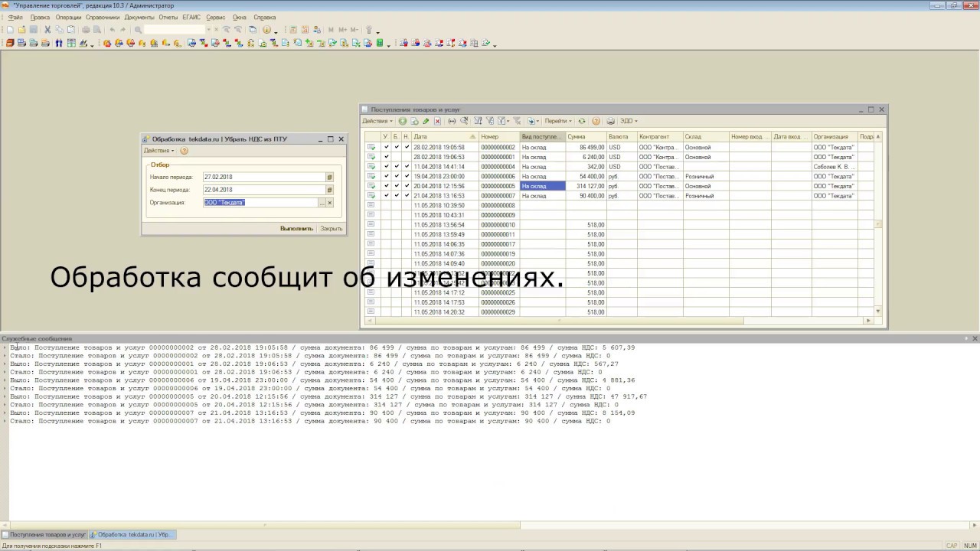Toggle Н checkmark for document 00000000007
The image size is (980, 551).
(x=407, y=196)
